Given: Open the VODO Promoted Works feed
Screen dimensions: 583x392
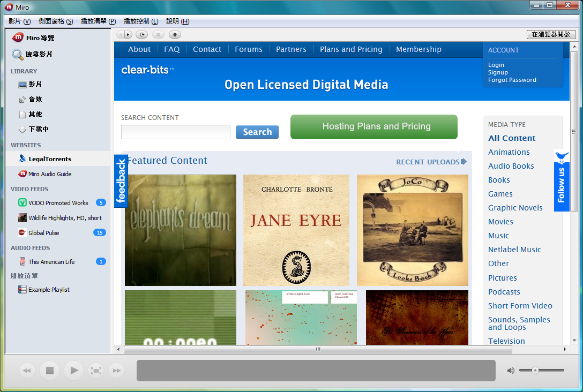Looking at the screenshot, I should click(54, 203).
